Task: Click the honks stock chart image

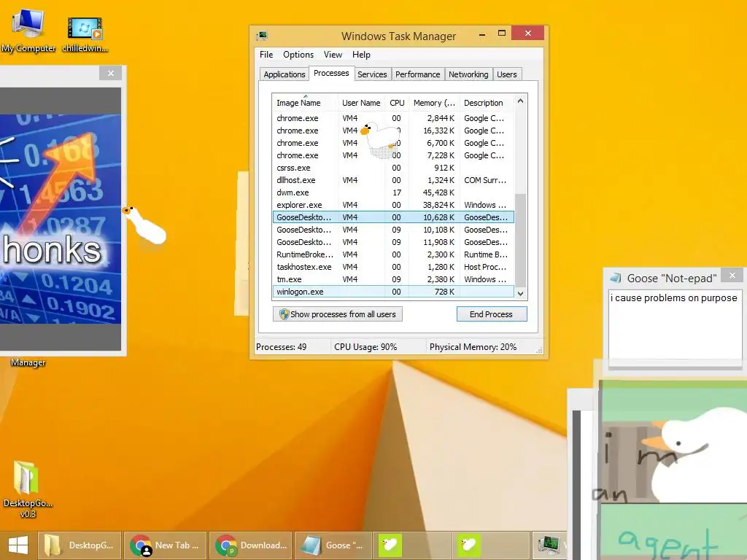Action: click(x=61, y=219)
